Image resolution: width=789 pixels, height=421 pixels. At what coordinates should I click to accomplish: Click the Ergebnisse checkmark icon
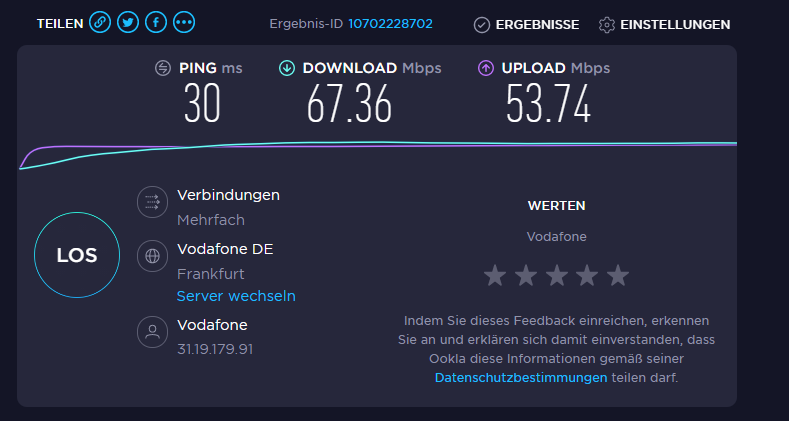pyautogui.click(x=482, y=25)
